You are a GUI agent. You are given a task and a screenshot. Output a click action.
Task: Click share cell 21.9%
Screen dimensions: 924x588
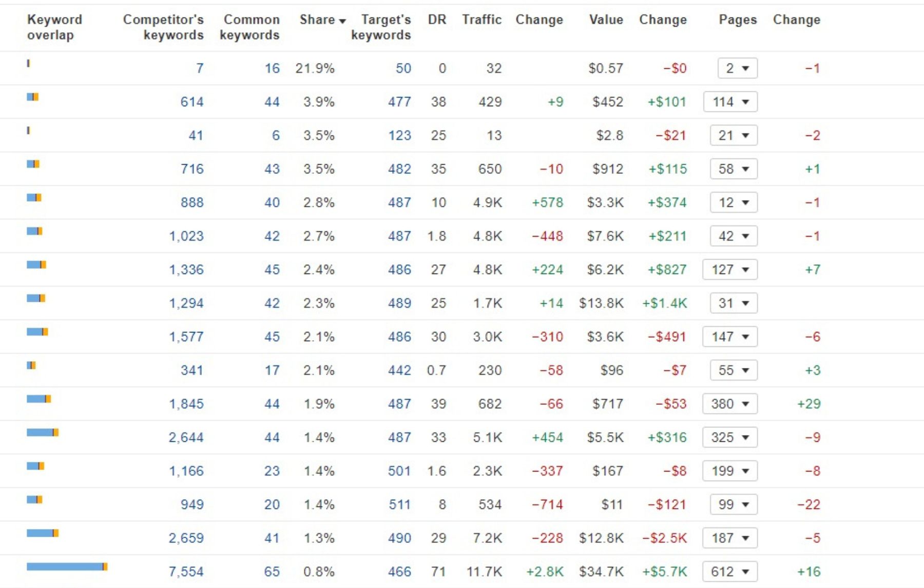(x=315, y=68)
